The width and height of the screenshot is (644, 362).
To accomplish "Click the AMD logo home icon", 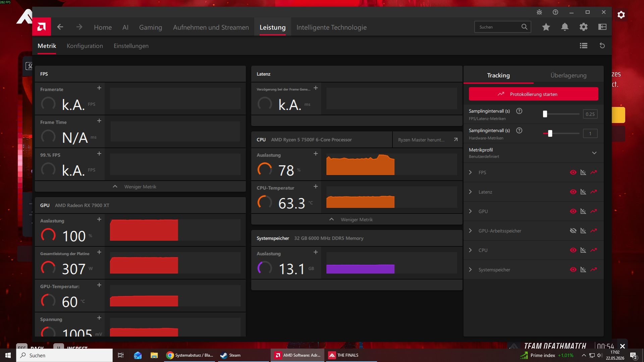I will pos(42,27).
